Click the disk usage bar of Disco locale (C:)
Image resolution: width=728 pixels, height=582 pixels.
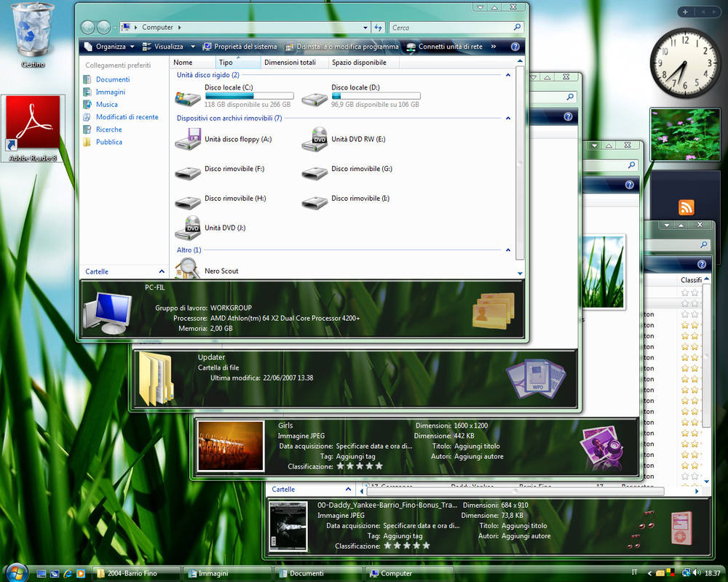[249, 95]
